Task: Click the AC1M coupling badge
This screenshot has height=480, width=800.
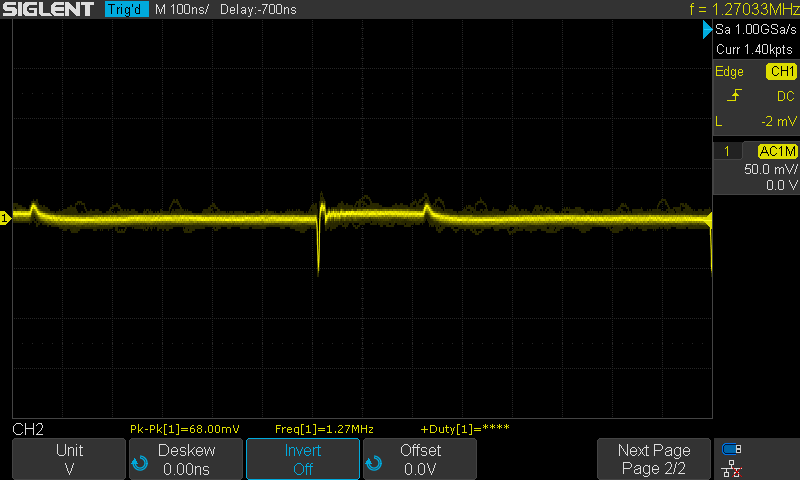Action: 778,151
